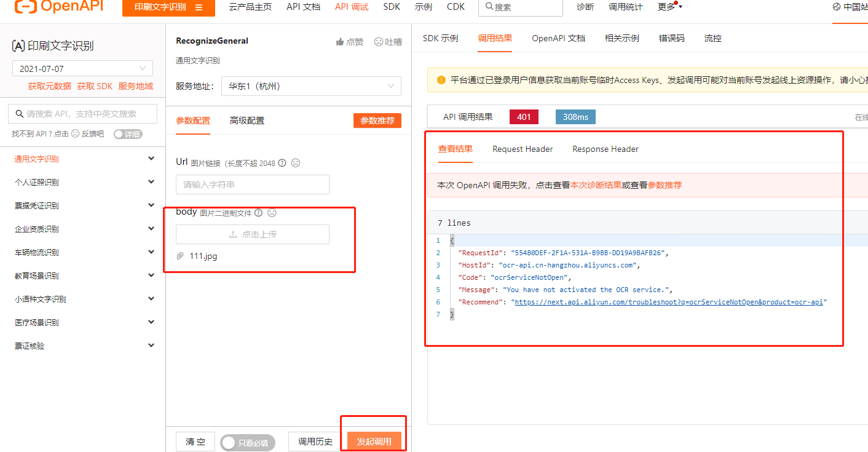Click the 服务地域 link
This screenshot has width=868, height=452.
pyautogui.click(x=136, y=86)
